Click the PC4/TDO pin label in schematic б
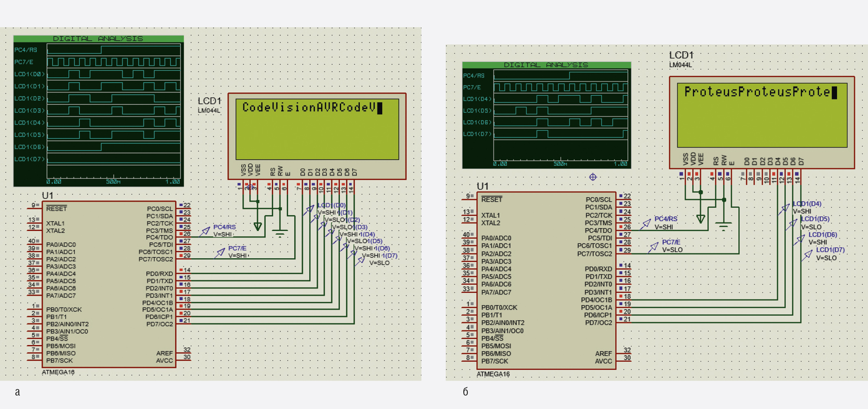The width and height of the screenshot is (868, 409). click(x=598, y=231)
